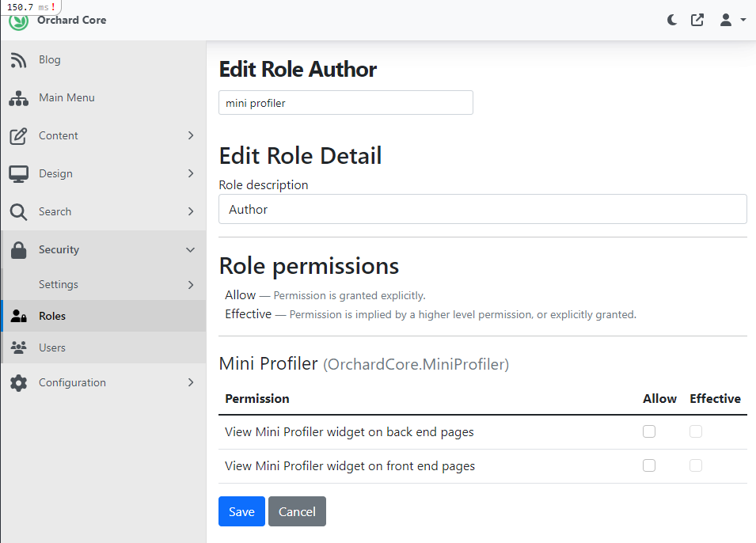This screenshot has height=543, width=756.
Task: Expand the Content chevron
Action: (191, 135)
